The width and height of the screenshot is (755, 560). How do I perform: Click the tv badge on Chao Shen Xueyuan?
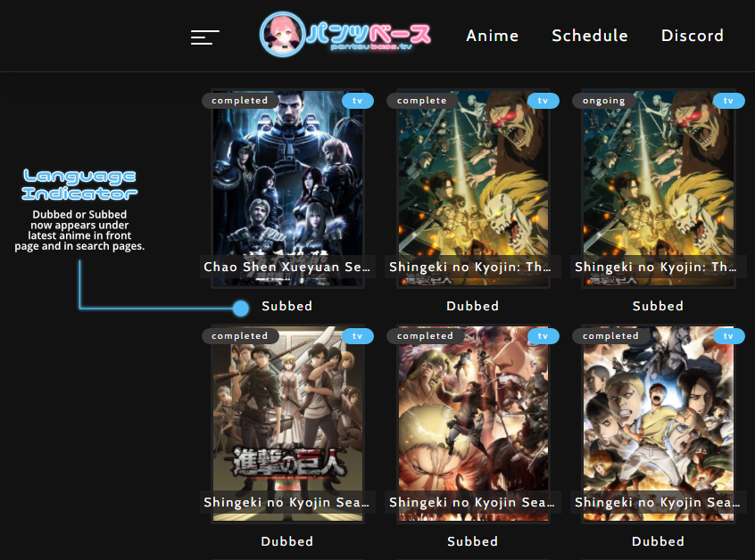[x=357, y=101]
